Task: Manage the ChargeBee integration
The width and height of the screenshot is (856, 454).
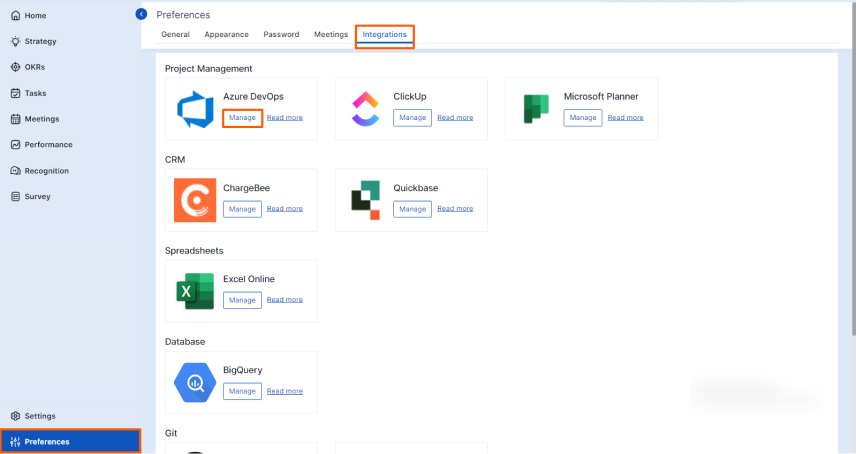Action: (242, 209)
